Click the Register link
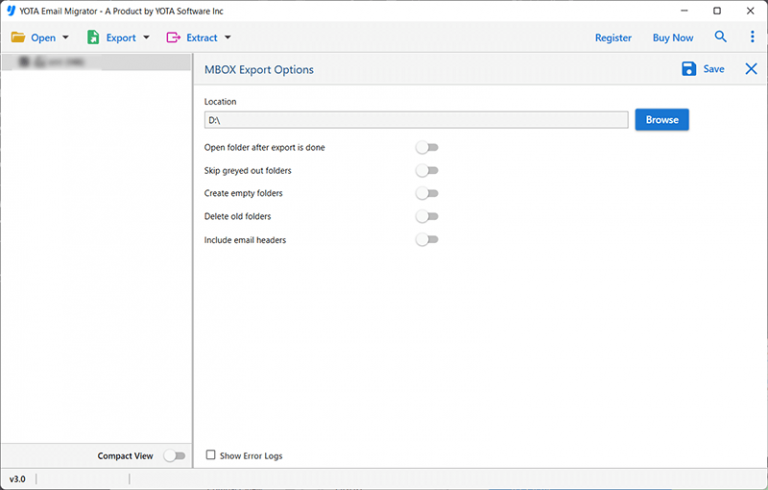768x490 pixels. coord(613,38)
